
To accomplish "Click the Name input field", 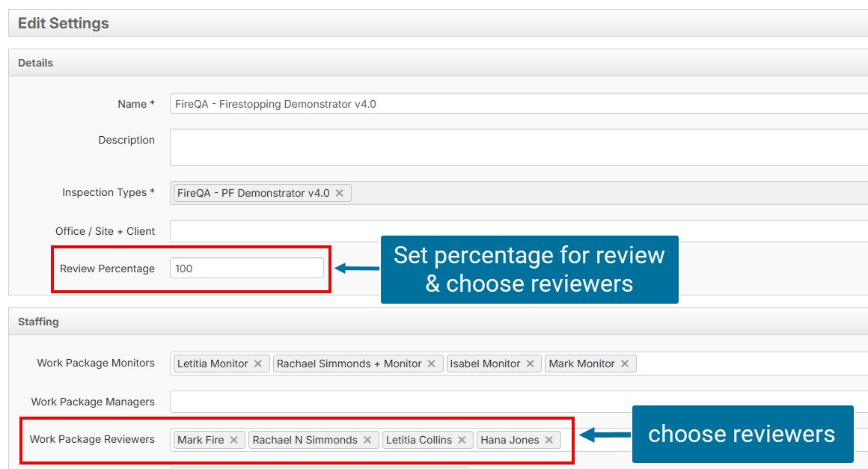I will (x=516, y=104).
